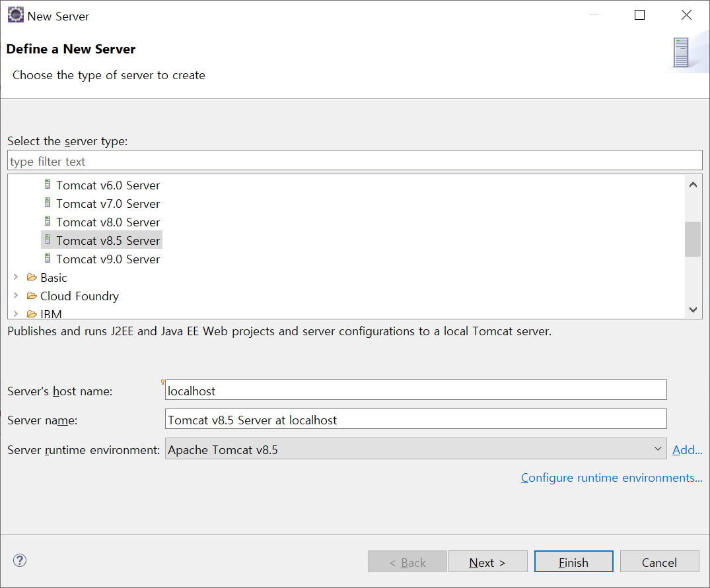The height and width of the screenshot is (588, 710).
Task: Click the Server name field
Action: [415, 419]
